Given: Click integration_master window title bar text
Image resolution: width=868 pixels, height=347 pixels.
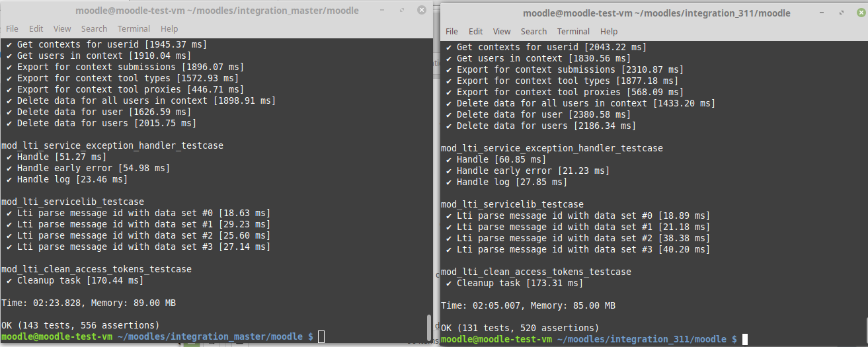Looking at the screenshot, I should (217, 11).
